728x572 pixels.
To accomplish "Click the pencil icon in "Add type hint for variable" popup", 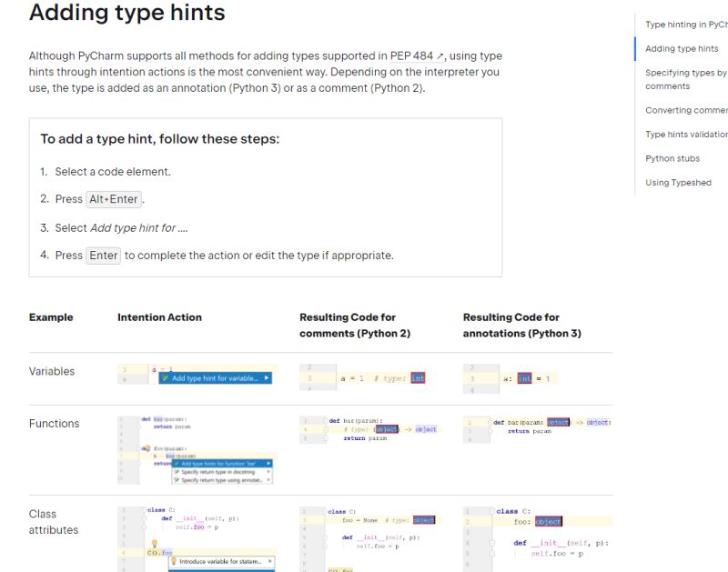I will pos(165,377).
